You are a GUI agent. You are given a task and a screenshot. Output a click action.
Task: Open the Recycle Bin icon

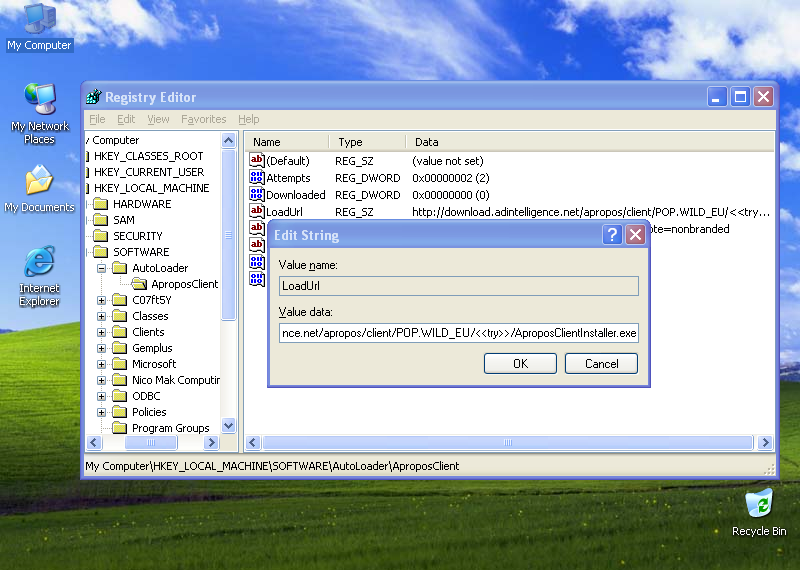point(759,512)
